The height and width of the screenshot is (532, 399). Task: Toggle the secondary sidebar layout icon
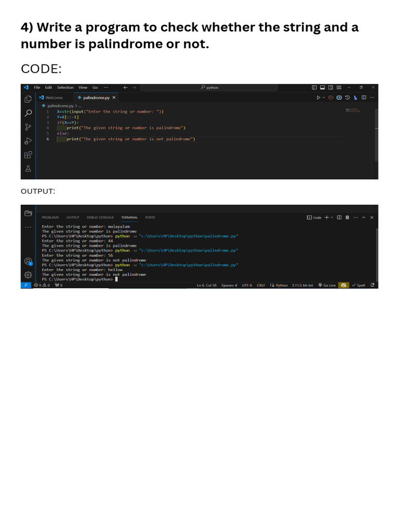click(330, 87)
